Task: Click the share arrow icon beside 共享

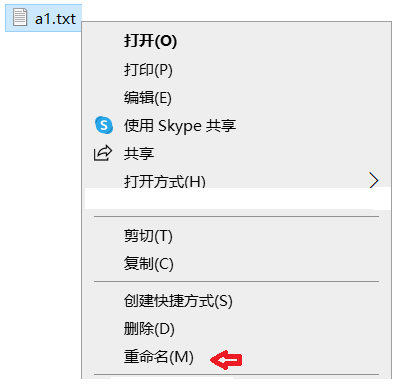Action: (103, 153)
